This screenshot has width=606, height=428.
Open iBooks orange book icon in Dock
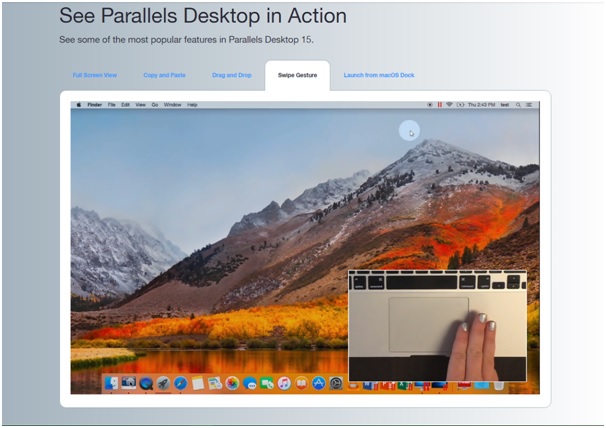tap(301, 383)
